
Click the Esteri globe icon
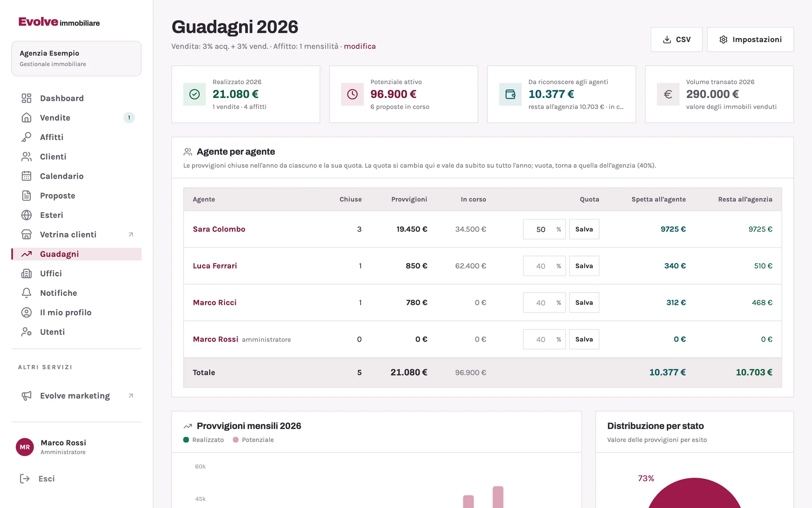(26, 215)
